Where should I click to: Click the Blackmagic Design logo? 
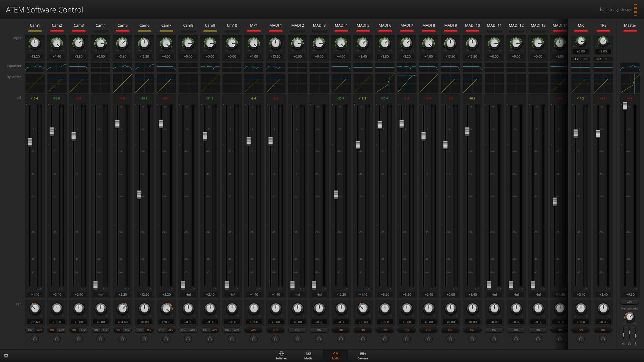[x=616, y=9]
